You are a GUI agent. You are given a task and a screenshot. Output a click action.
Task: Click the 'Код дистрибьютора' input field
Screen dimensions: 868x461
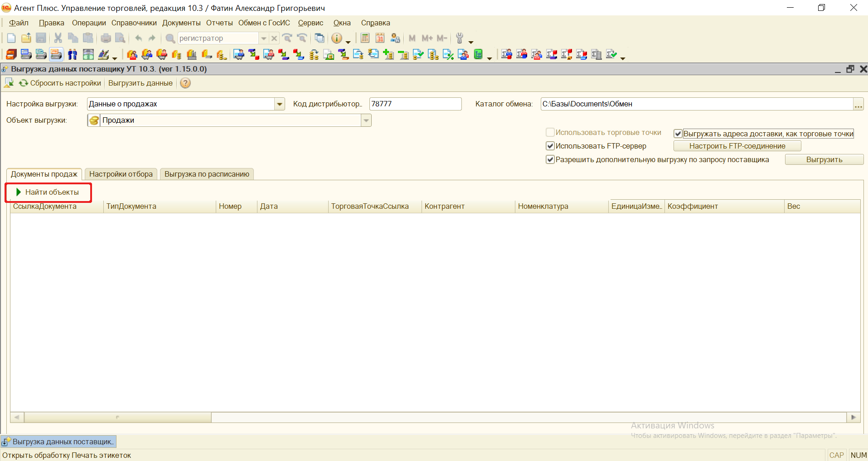[415, 104]
